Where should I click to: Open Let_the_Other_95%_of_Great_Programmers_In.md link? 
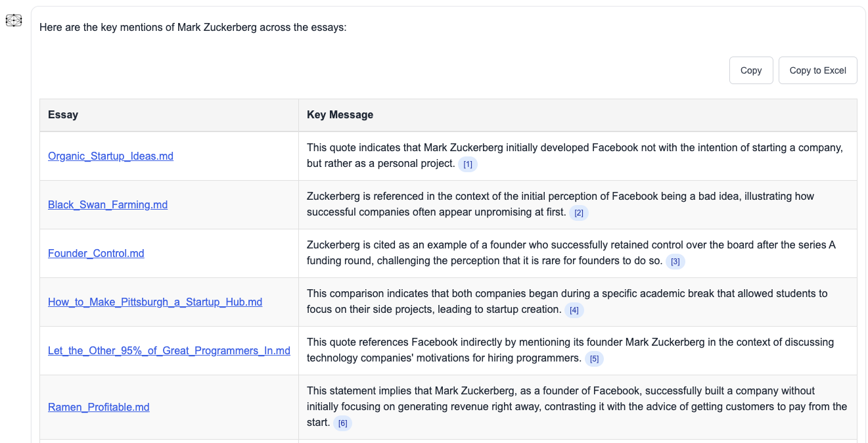click(169, 350)
